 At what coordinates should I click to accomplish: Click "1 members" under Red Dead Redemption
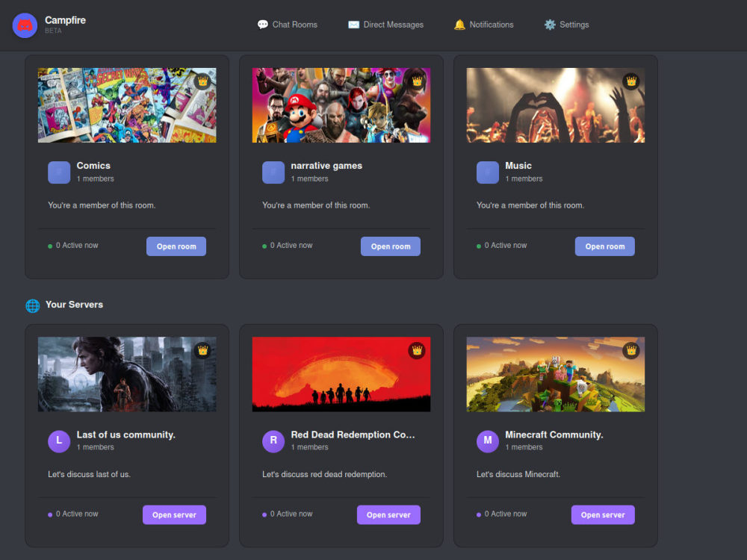click(310, 447)
